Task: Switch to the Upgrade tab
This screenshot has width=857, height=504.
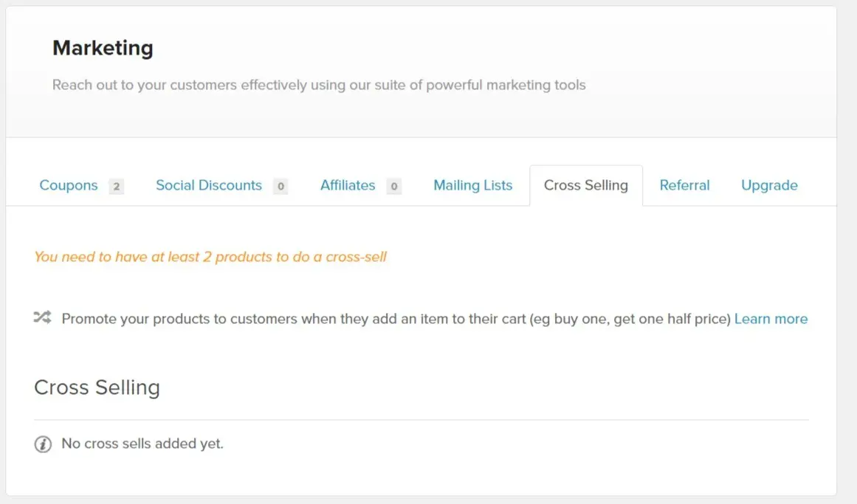Action: (769, 185)
